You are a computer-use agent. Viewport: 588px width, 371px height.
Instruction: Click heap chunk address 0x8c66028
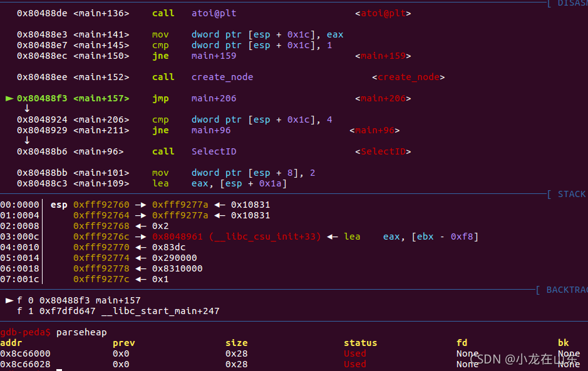point(25,364)
